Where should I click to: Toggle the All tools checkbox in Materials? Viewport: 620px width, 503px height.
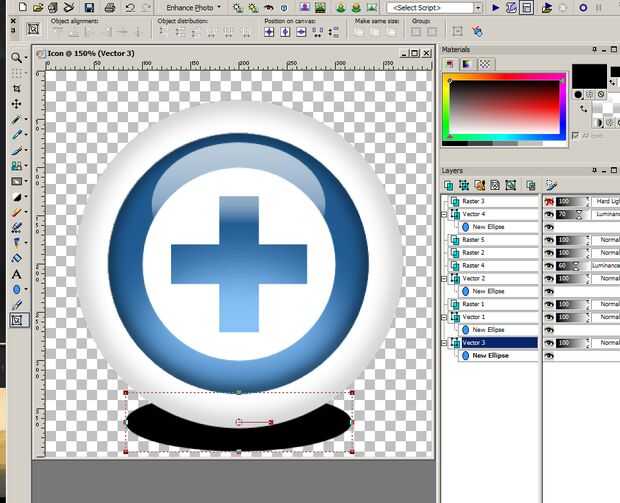pos(576,136)
